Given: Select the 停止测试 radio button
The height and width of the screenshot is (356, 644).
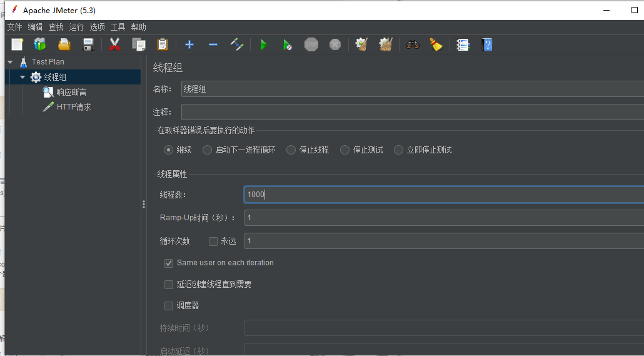Looking at the screenshot, I should pos(345,150).
